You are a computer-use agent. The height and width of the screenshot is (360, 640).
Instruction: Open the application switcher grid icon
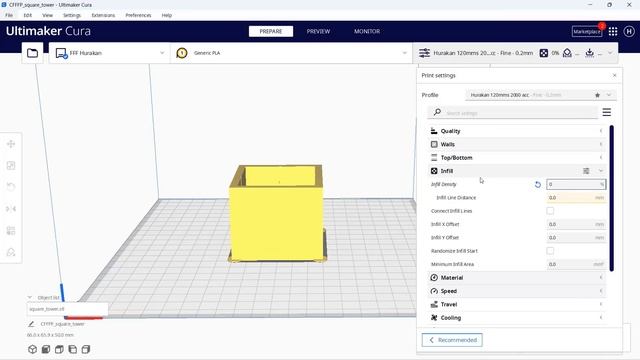[613, 31]
